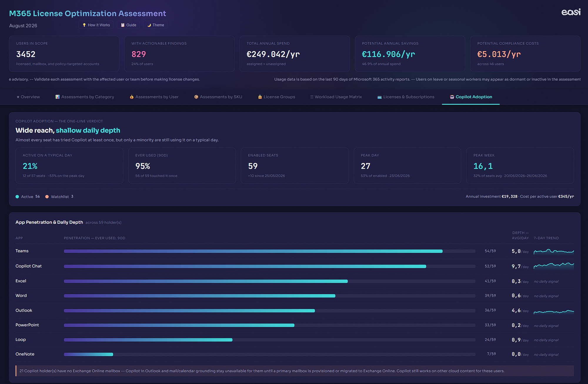
Task: Select the Copilot Adoption tab
Action: (471, 97)
